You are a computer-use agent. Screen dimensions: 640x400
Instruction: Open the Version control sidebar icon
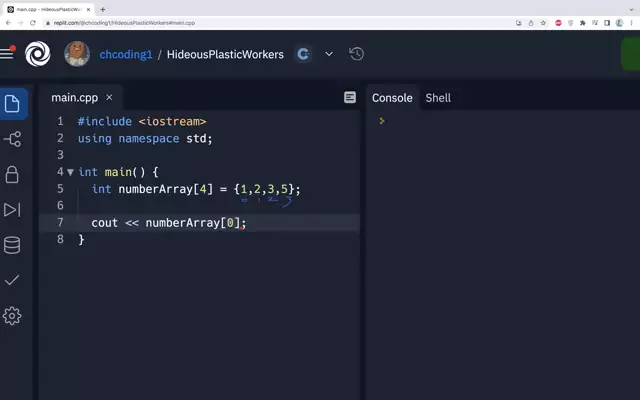(12, 139)
